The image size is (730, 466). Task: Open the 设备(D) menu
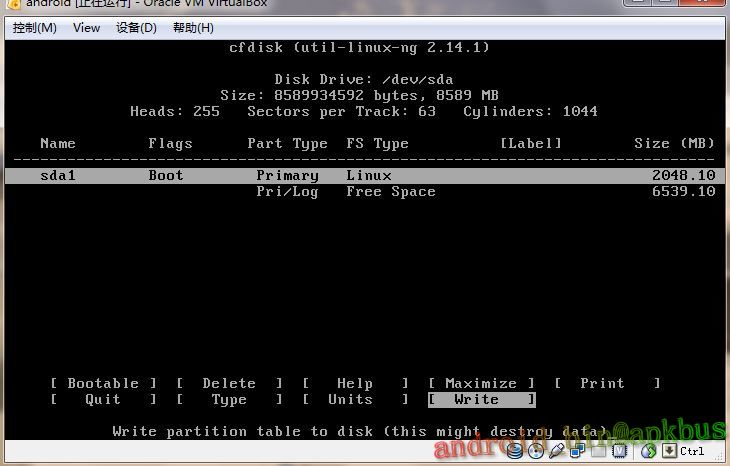(x=136, y=28)
